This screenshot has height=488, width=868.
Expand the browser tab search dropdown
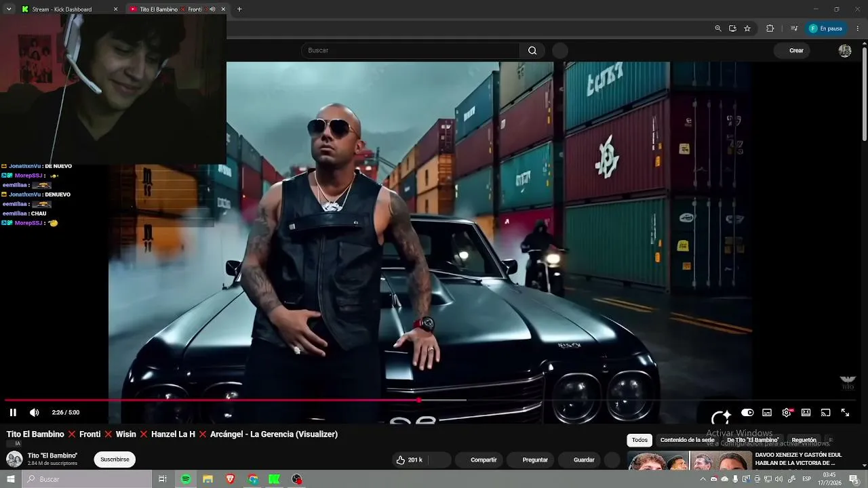click(9, 9)
